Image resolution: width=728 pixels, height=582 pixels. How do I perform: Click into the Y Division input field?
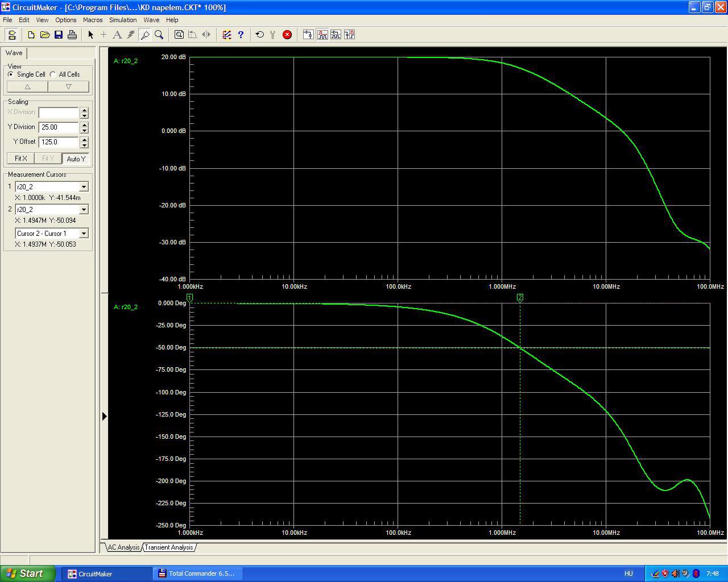pos(59,127)
